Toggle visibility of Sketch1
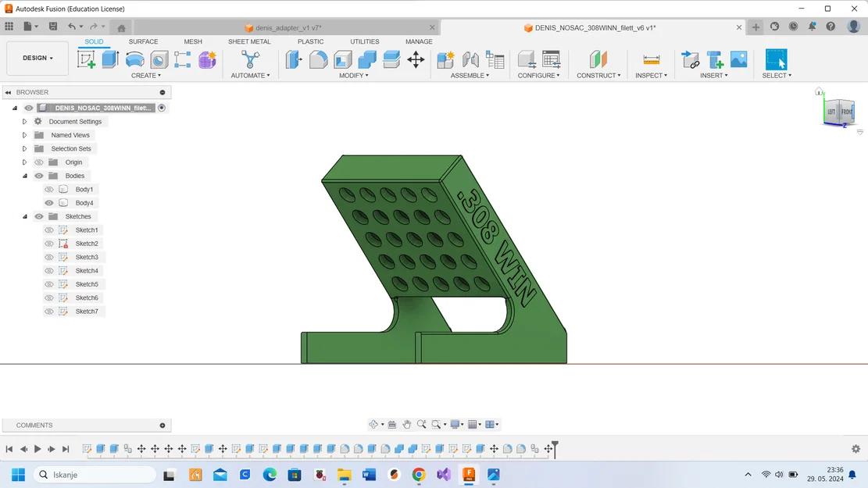 tap(49, 230)
